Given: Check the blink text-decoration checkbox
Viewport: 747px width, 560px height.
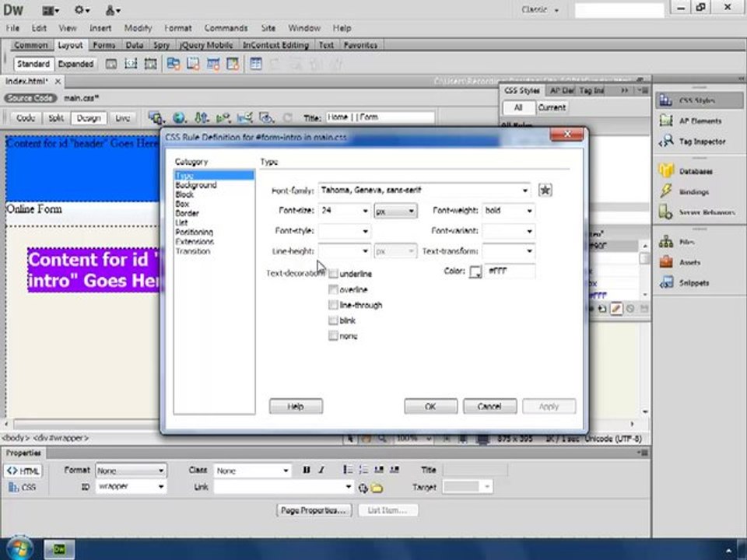Looking at the screenshot, I should (x=333, y=320).
